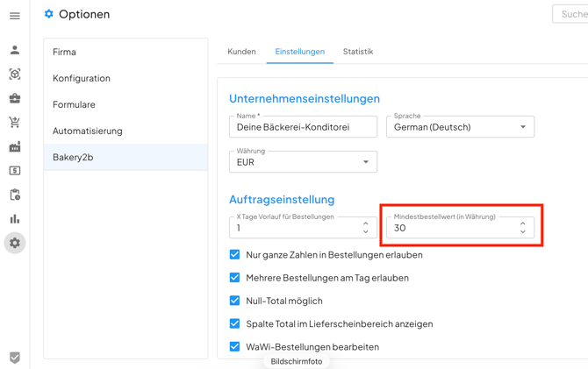Decrease X Tage Vorlauf value
The width and height of the screenshot is (588, 369).
(x=366, y=232)
